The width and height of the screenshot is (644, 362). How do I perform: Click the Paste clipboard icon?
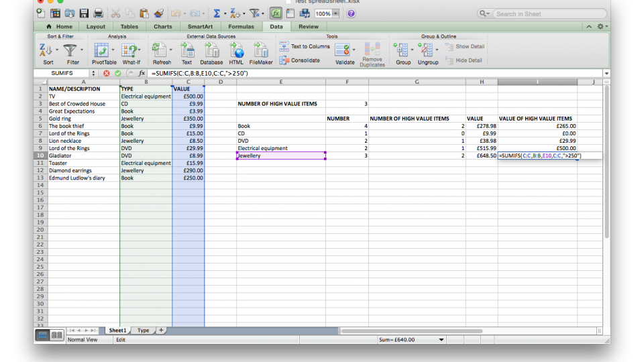click(x=144, y=13)
